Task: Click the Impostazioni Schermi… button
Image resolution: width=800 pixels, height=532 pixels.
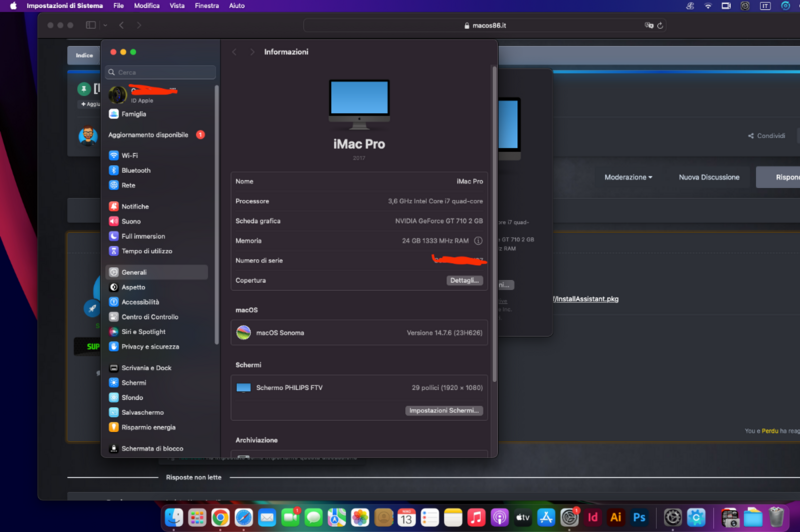Action: tap(445, 411)
